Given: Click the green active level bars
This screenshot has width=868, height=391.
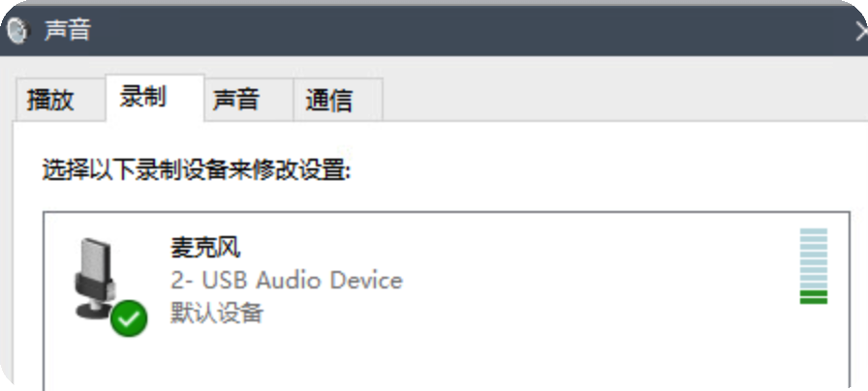Looking at the screenshot, I should pos(814,297).
